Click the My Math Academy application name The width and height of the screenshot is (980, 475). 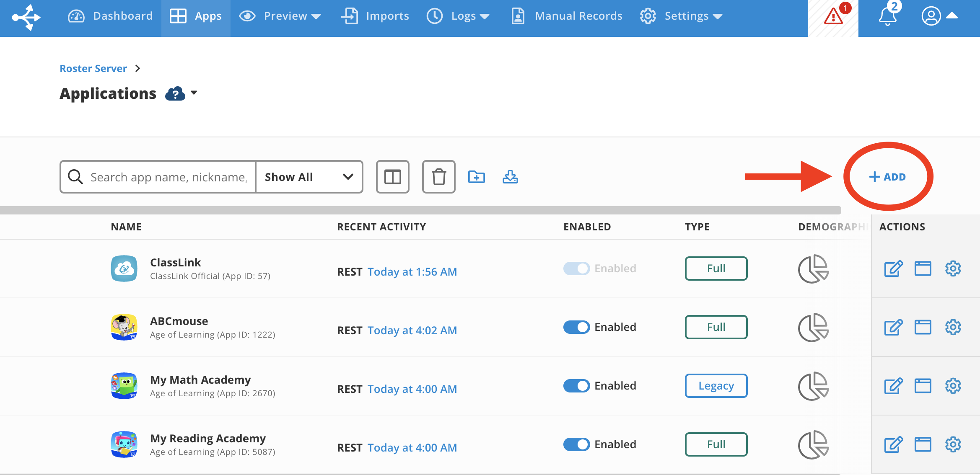[200, 380]
